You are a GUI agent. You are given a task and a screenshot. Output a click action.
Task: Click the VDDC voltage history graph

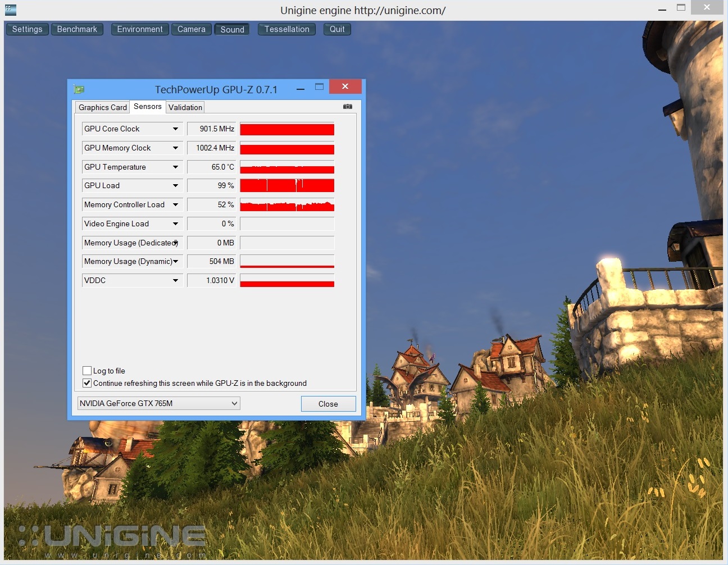(287, 281)
